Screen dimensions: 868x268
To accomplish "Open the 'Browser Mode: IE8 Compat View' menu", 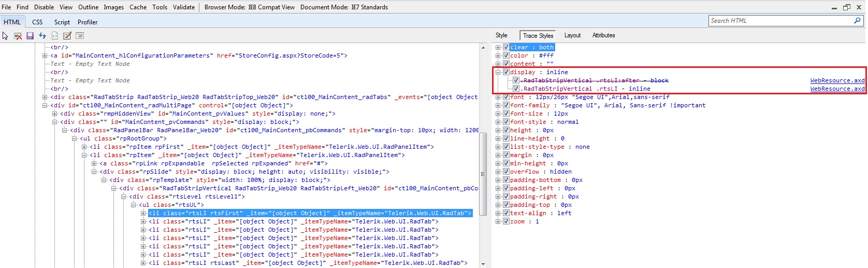I will pos(250,7).
